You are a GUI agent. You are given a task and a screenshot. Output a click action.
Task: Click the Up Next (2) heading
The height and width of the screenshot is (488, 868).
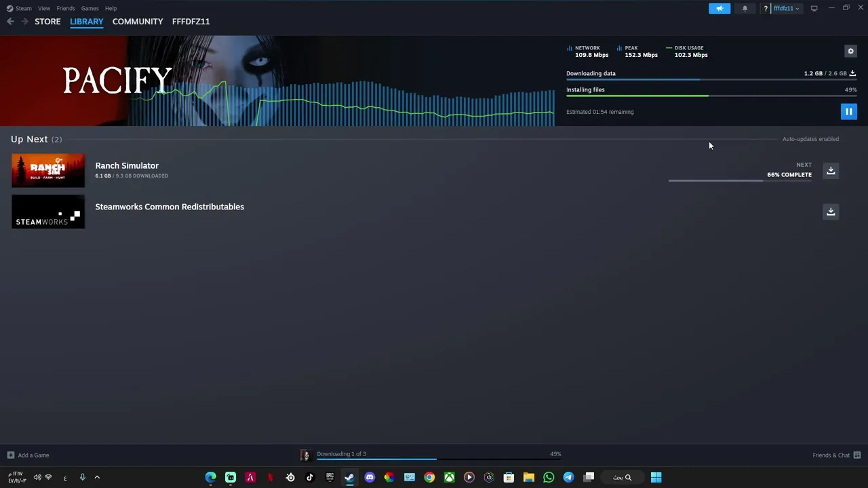tap(37, 139)
